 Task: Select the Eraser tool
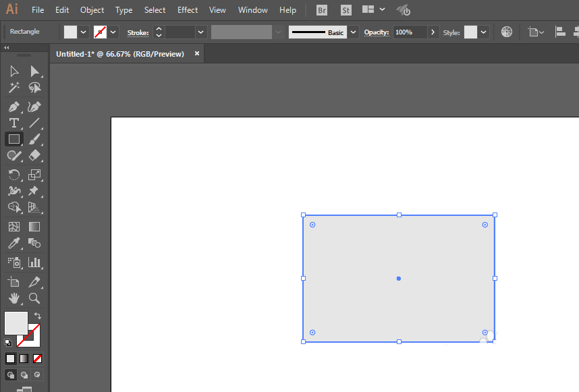point(34,155)
